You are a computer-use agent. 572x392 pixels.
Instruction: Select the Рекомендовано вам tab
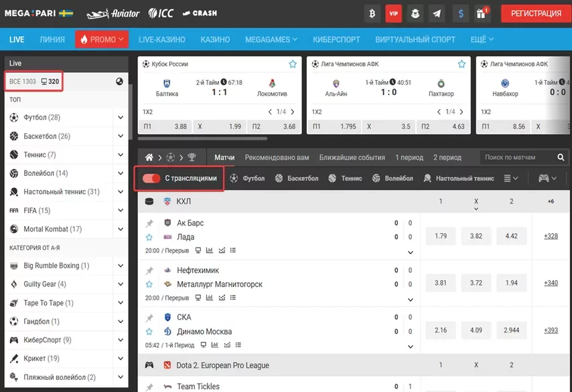coord(277,157)
